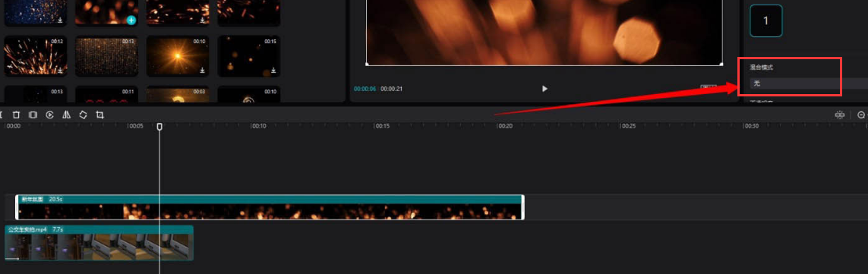This screenshot has width=868, height=274.
Task: Select the 00:10 golden starburst thumbnail
Action: [178, 56]
